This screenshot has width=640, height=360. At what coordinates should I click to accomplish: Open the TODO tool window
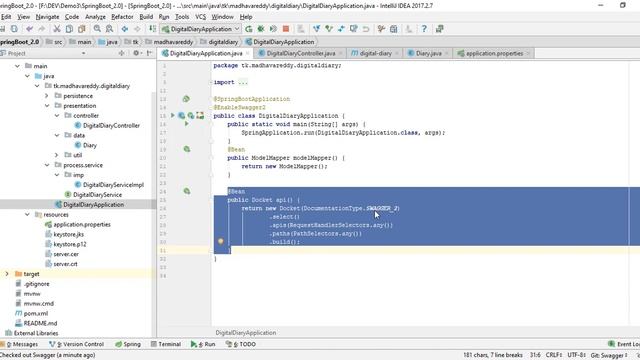(x=241, y=344)
